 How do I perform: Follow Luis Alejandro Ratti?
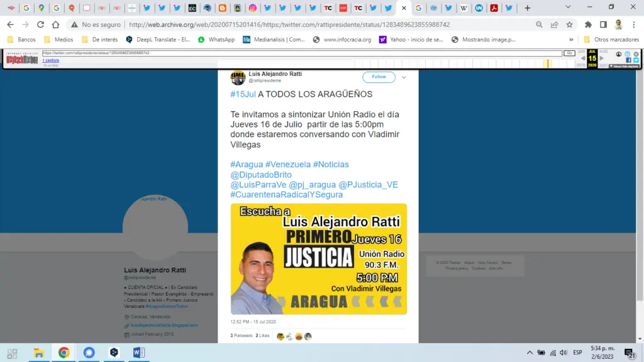[x=379, y=77]
